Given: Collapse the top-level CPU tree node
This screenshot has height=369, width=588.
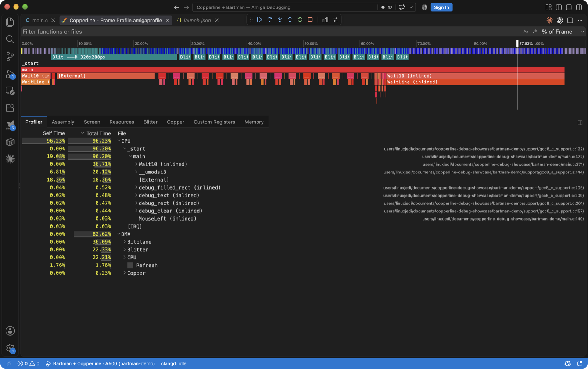Looking at the screenshot, I should pyautogui.click(x=119, y=141).
